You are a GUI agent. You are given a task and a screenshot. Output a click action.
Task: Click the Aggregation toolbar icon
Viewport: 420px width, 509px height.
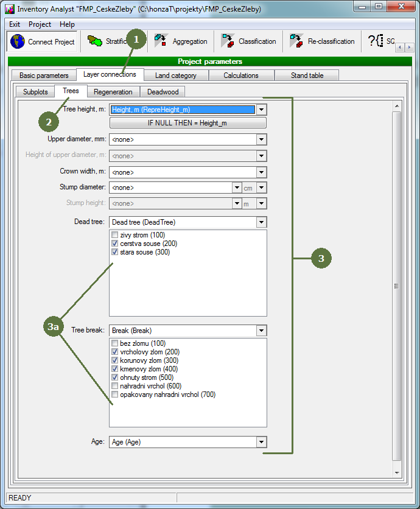click(x=160, y=41)
